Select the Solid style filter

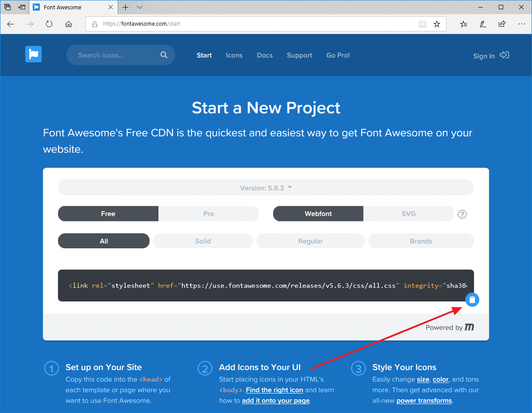(203, 241)
